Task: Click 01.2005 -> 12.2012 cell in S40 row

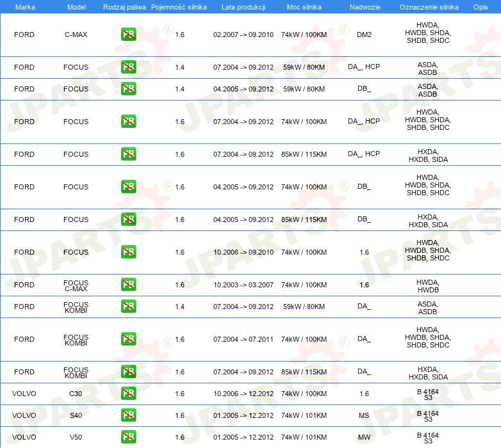Action: (243, 415)
